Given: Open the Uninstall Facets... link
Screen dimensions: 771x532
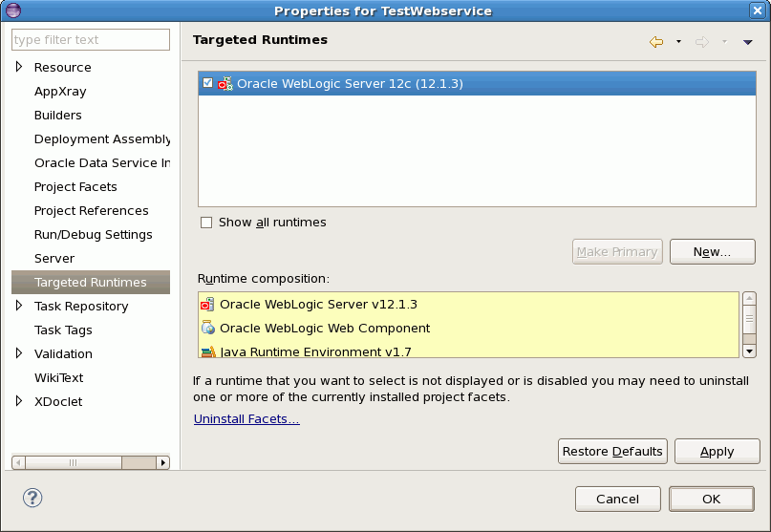Looking at the screenshot, I should (x=246, y=419).
